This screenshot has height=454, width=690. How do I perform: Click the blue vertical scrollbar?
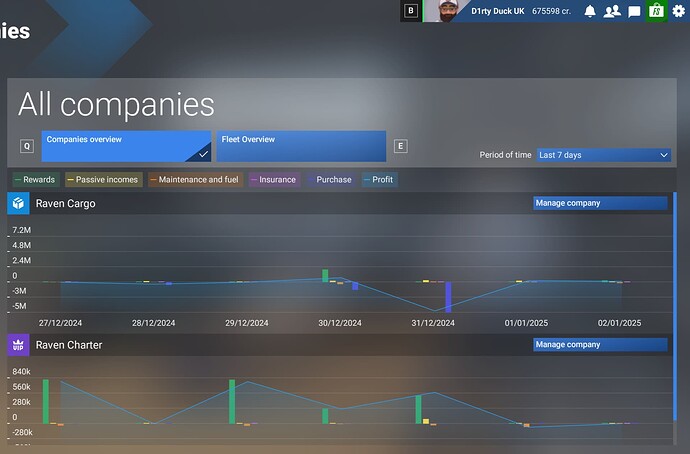point(675,306)
